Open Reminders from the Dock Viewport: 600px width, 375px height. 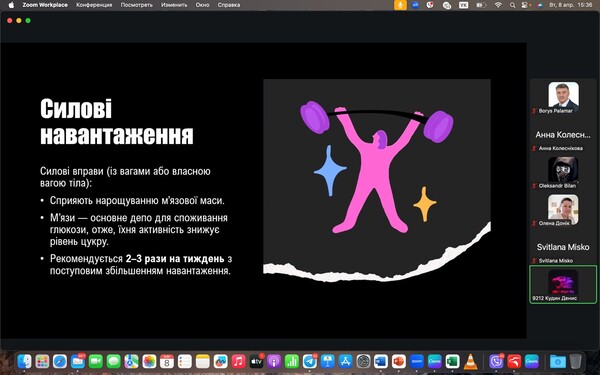pyautogui.click(x=185, y=361)
